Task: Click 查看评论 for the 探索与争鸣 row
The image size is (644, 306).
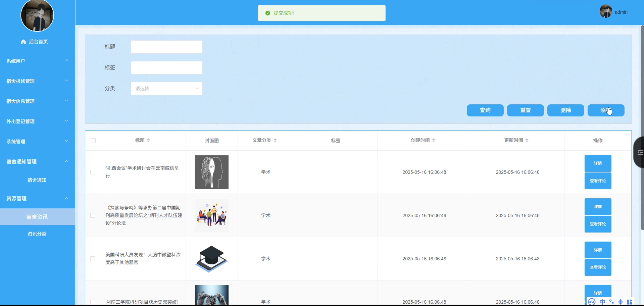Action: (598, 224)
